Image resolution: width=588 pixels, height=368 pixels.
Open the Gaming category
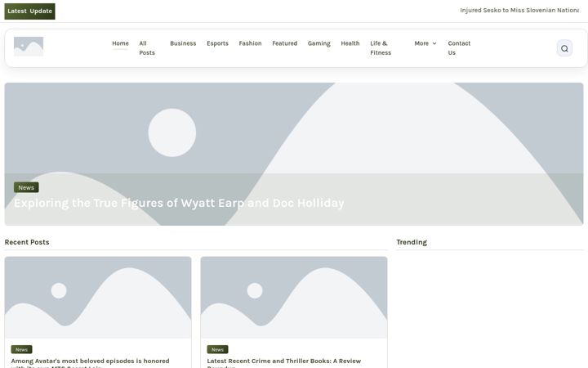[319, 43]
